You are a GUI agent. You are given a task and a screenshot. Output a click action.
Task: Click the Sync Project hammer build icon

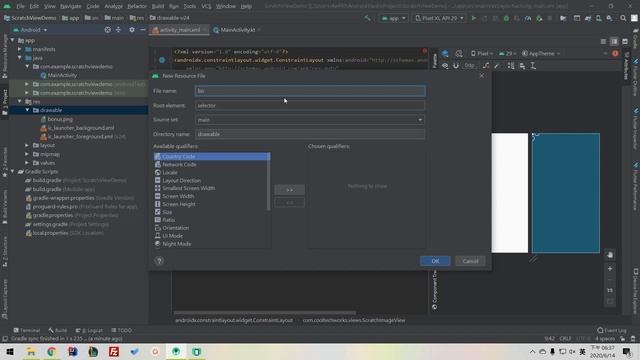click(367, 18)
